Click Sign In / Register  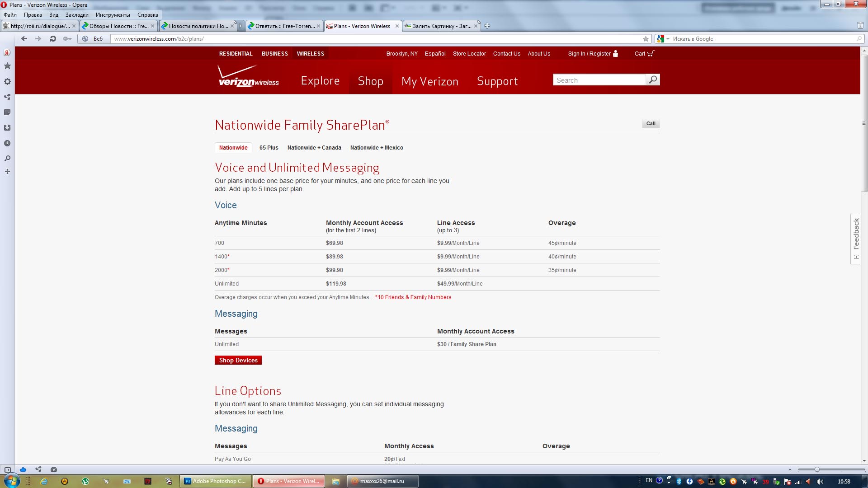pos(593,53)
